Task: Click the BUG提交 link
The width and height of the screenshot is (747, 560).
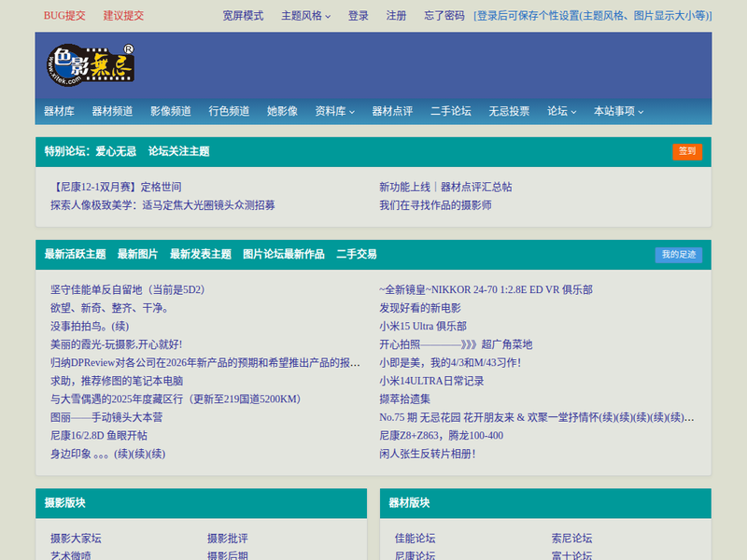Action: 64,16
